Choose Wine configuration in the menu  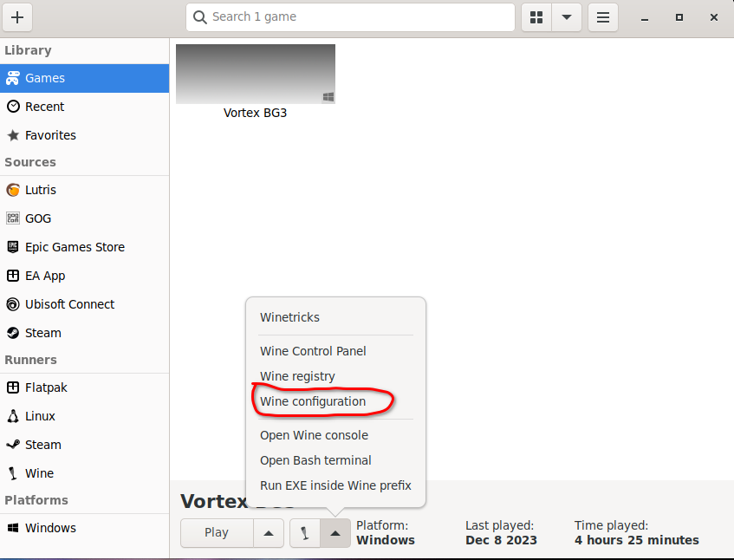pyautogui.click(x=335, y=401)
